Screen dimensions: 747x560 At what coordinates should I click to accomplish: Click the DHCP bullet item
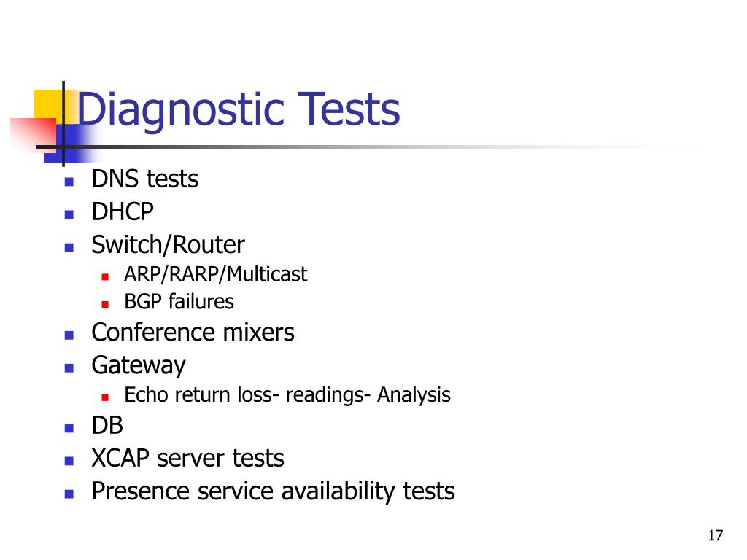[123, 211]
